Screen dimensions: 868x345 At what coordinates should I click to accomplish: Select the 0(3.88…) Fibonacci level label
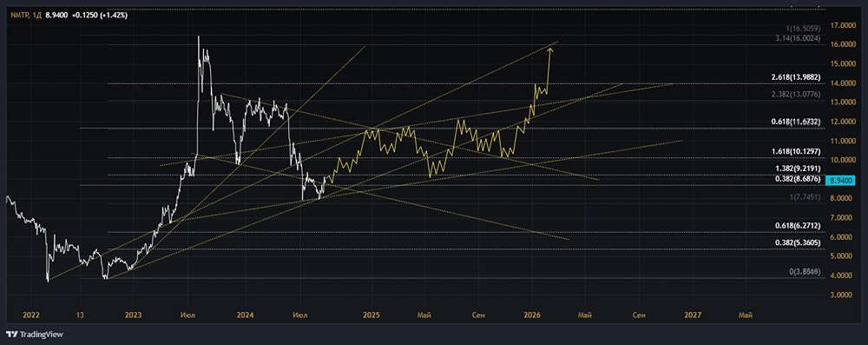coord(804,272)
